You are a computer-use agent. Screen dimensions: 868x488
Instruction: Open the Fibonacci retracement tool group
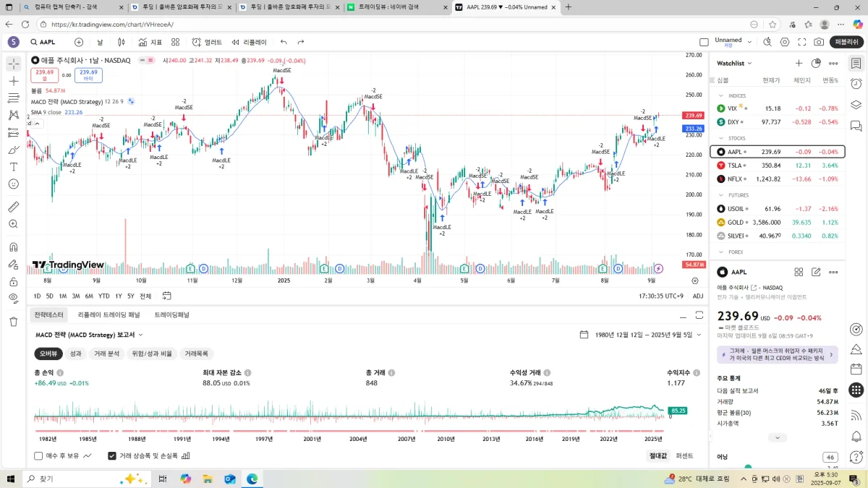click(14, 98)
